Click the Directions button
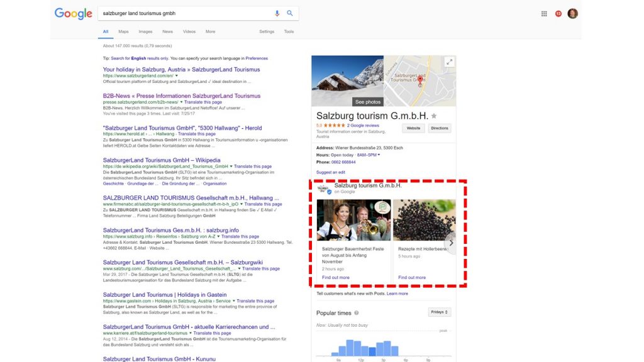Screen dimensions: 644x362 click(x=440, y=128)
